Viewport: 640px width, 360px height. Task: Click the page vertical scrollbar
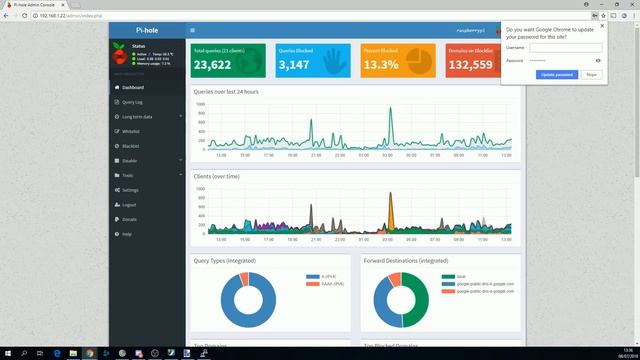[637, 102]
